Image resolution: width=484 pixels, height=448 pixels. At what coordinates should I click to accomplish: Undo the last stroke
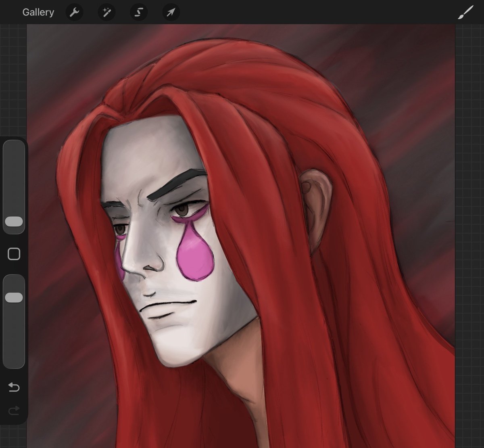tap(14, 388)
